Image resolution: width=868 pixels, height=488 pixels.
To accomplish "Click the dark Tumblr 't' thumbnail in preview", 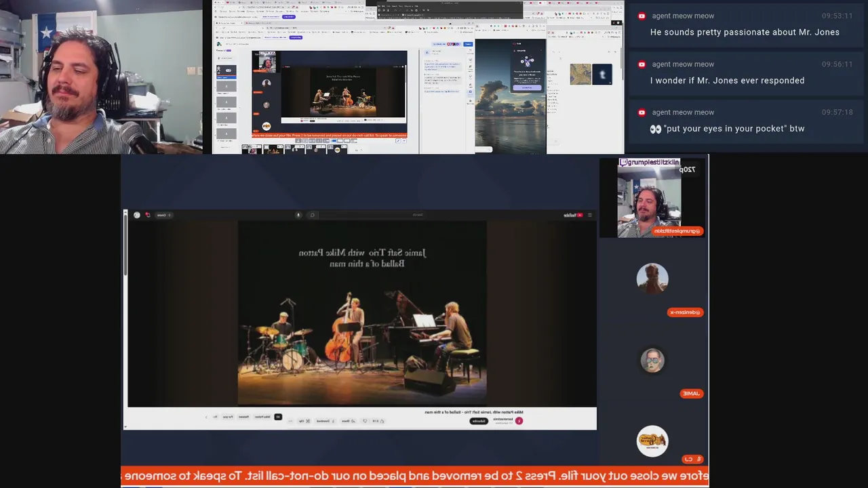I will 602,74.
